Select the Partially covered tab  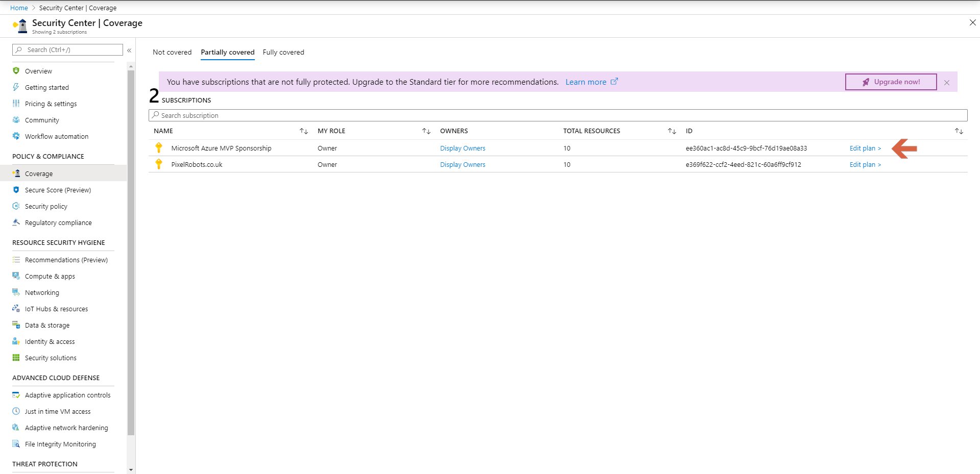point(228,52)
